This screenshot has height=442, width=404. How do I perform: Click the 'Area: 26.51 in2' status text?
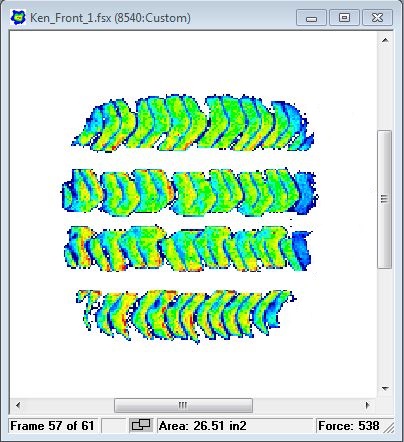(x=203, y=426)
